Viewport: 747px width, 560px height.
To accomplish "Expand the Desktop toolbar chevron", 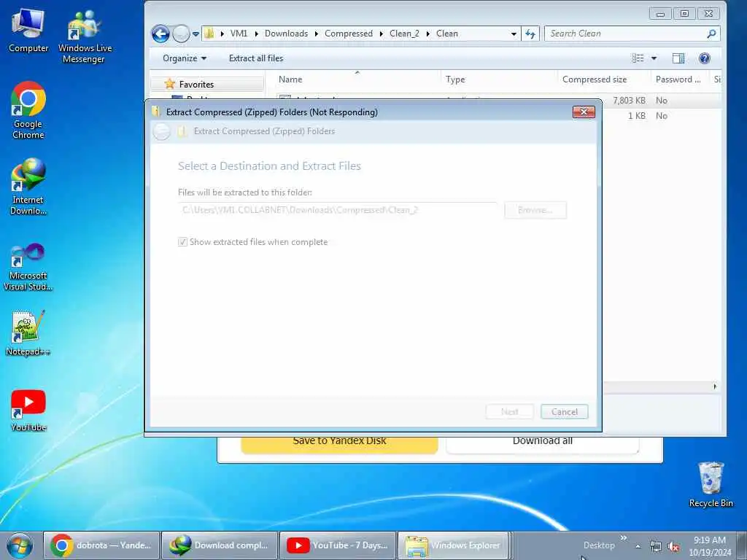I will coord(623,538).
